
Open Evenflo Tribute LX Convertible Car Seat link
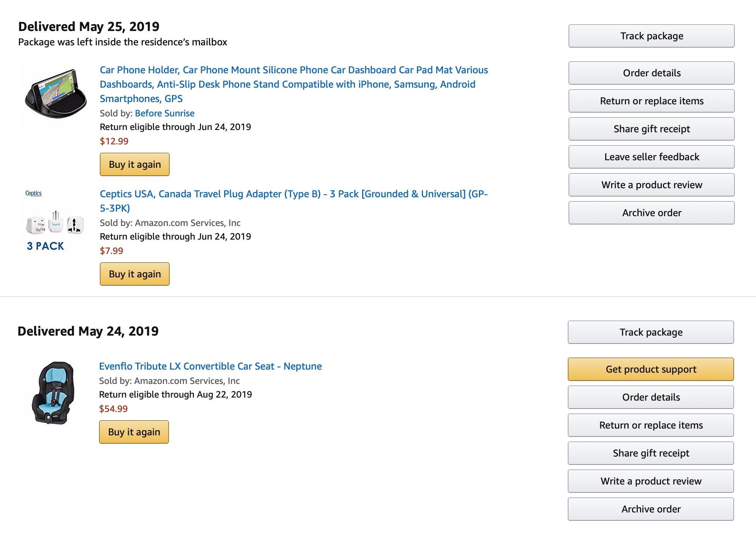(210, 366)
